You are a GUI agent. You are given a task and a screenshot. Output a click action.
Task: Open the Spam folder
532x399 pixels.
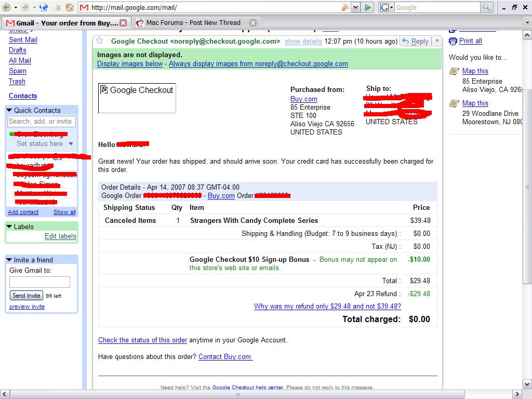(x=18, y=71)
